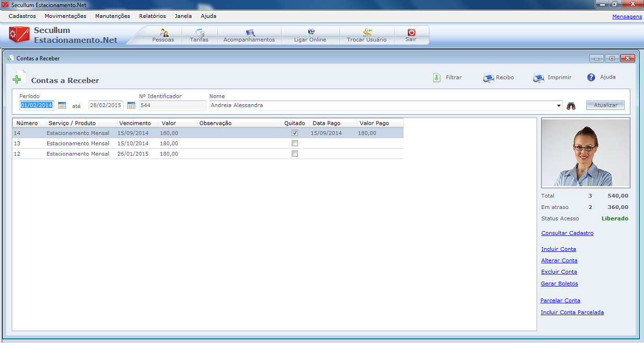
Task: Click the Atualizar button
Action: click(x=605, y=105)
